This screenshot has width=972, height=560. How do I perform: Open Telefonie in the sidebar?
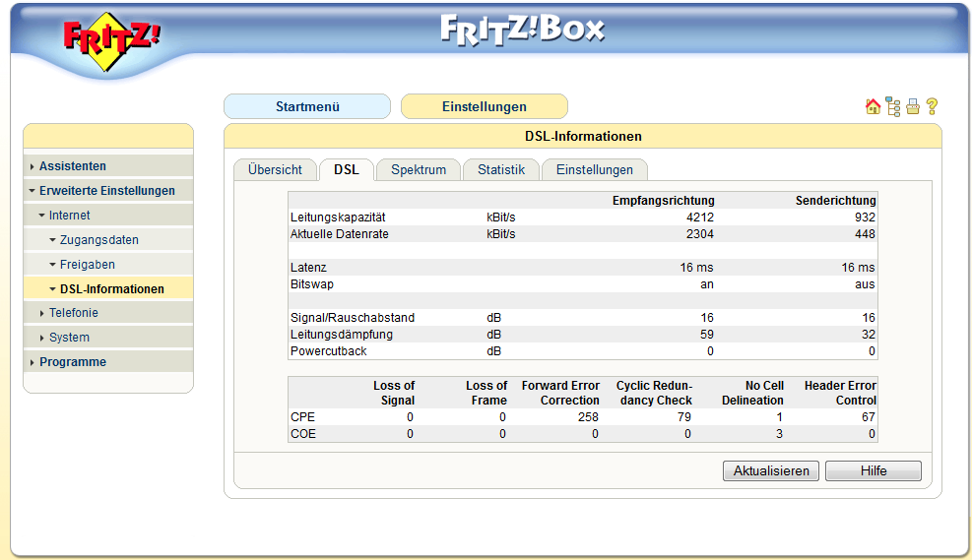tap(74, 313)
